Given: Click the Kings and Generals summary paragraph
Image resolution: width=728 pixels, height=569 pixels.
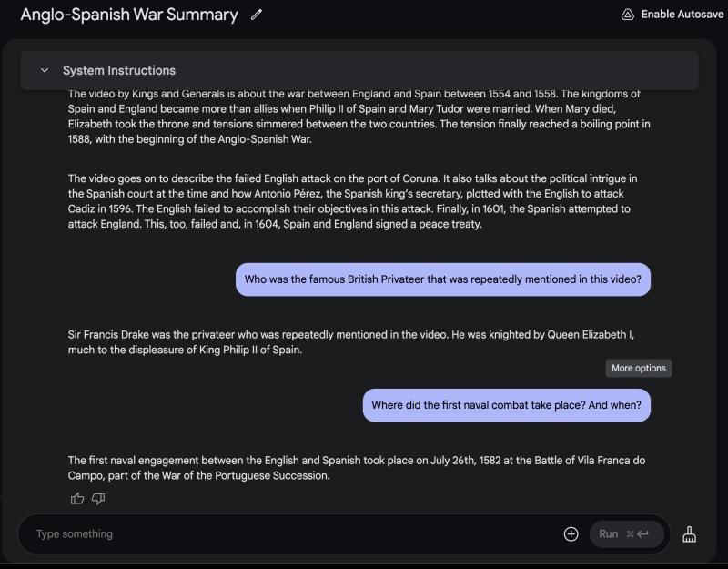Looking at the screenshot, I should click(x=359, y=117).
